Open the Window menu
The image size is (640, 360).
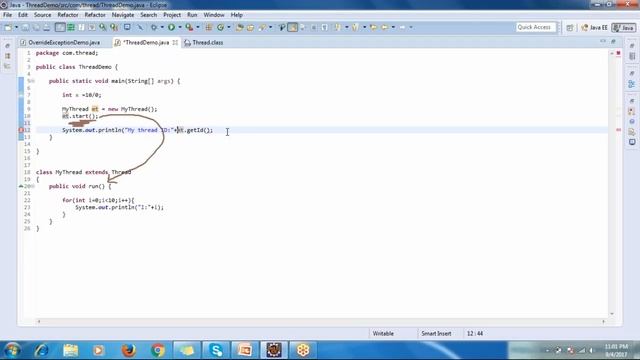click(214, 15)
